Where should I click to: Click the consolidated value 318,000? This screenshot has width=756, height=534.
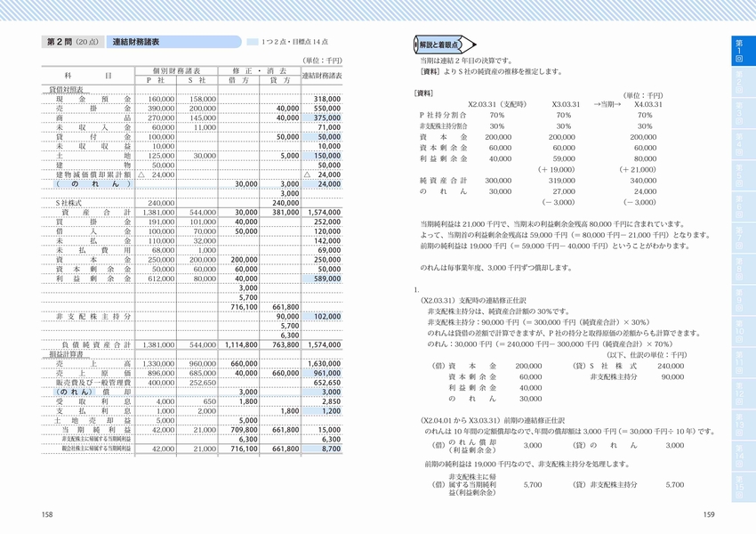click(x=327, y=99)
